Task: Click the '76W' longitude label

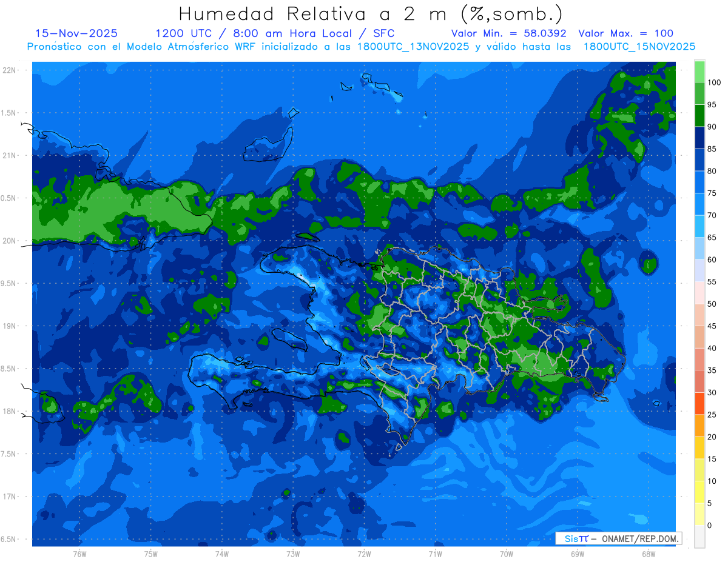Action: [x=79, y=554]
